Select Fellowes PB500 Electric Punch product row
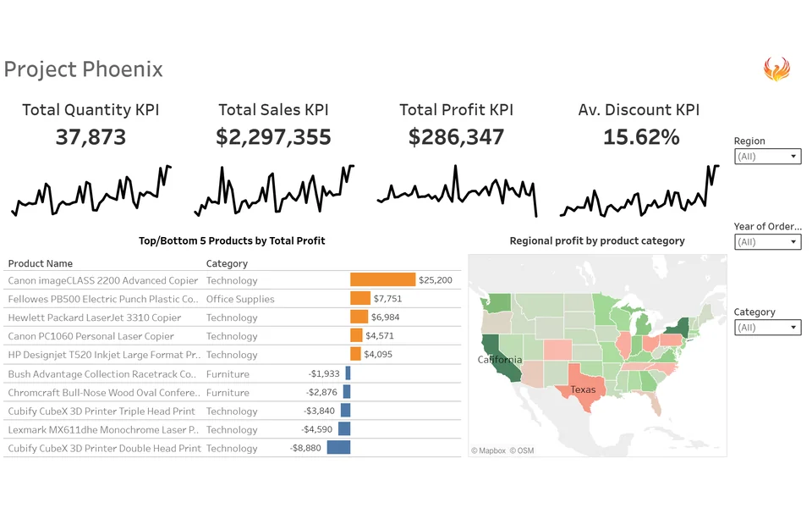The height and width of the screenshot is (508, 812). click(232, 299)
